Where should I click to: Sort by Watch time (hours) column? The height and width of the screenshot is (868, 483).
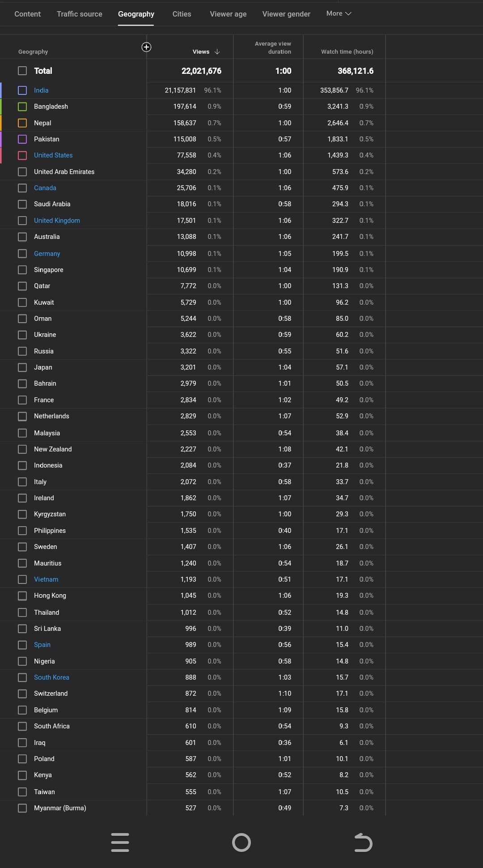pyautogui.click(x=347, y=52)
